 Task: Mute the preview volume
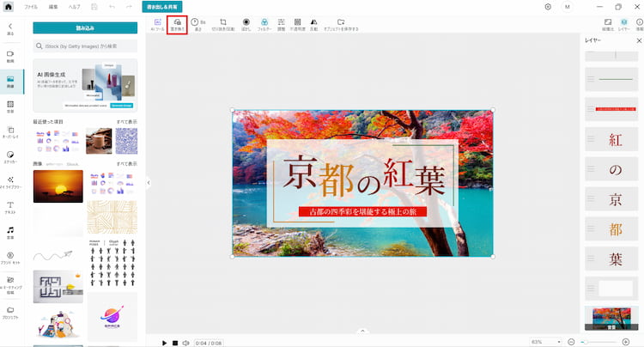click(x=185, y=343)
